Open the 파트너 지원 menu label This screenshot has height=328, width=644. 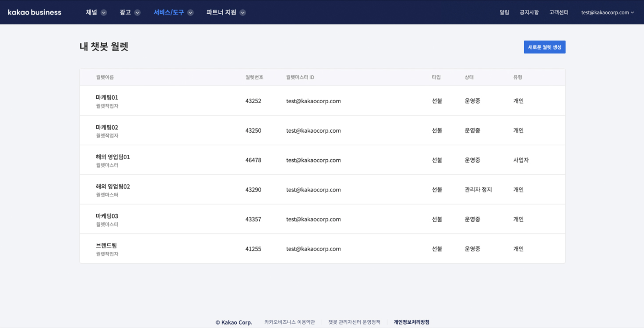pyautogui.click(x=221, y=12)
